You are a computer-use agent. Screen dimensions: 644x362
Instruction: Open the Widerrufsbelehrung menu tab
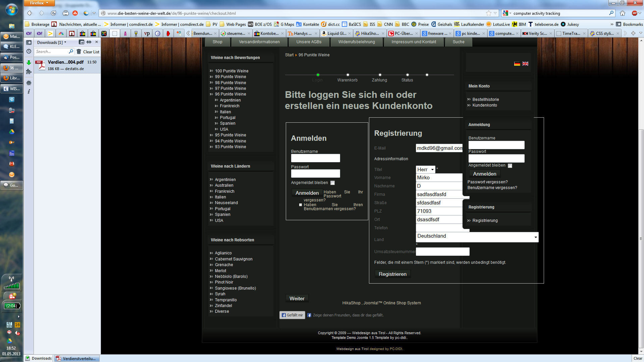[357, 42]
